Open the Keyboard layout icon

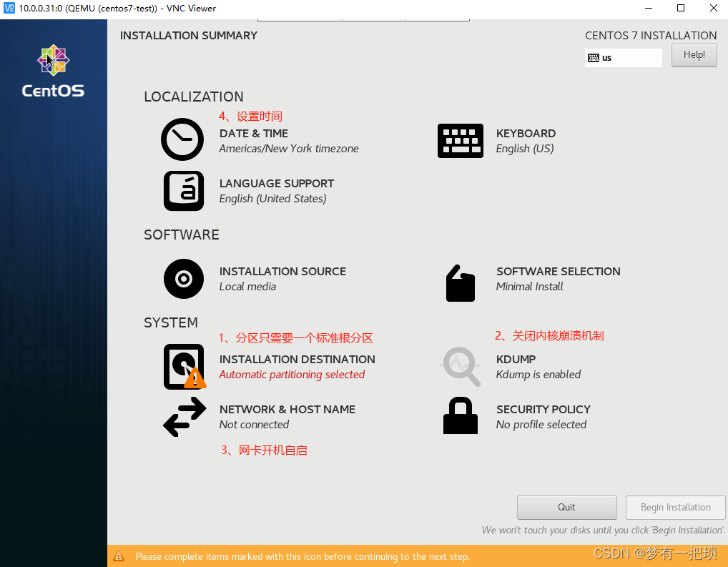click(x=460, y=141)
